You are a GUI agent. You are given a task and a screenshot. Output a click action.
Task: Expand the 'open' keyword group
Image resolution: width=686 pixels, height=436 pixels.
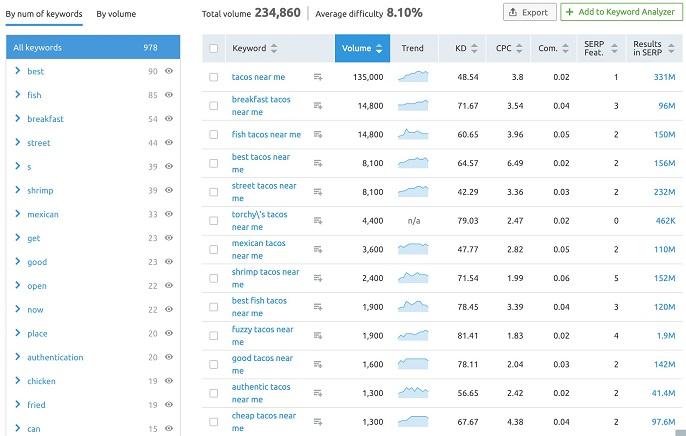(18, 285)
